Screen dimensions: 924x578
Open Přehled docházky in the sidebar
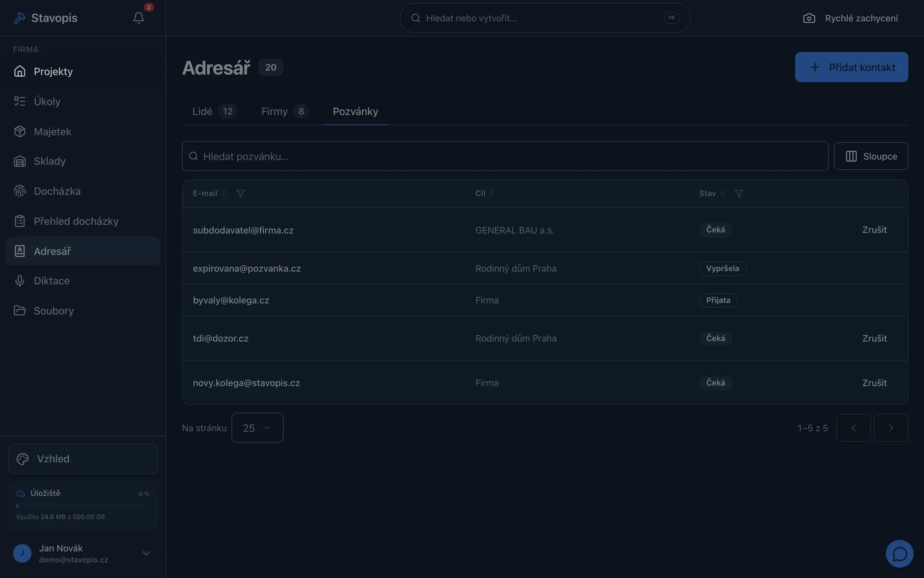point(83,221)
